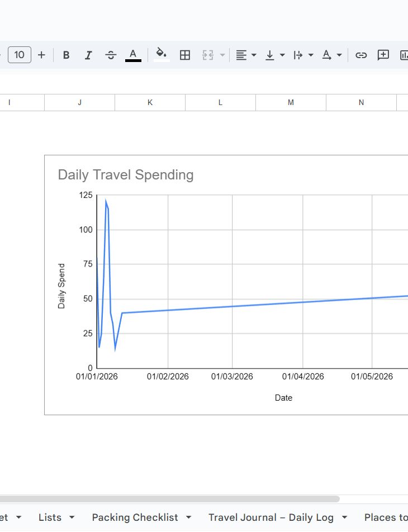
Task: Click the merge cells icon
Action: 208,55
